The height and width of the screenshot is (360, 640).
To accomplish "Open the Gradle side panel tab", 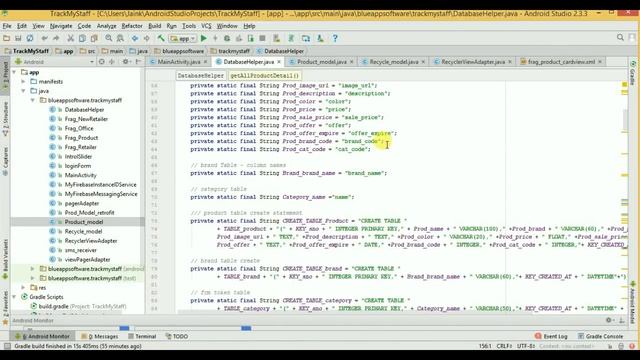I will 633,73.
